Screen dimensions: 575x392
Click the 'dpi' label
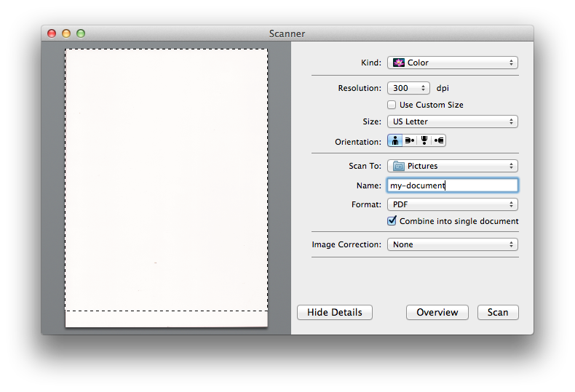click(x=443, y=88)
